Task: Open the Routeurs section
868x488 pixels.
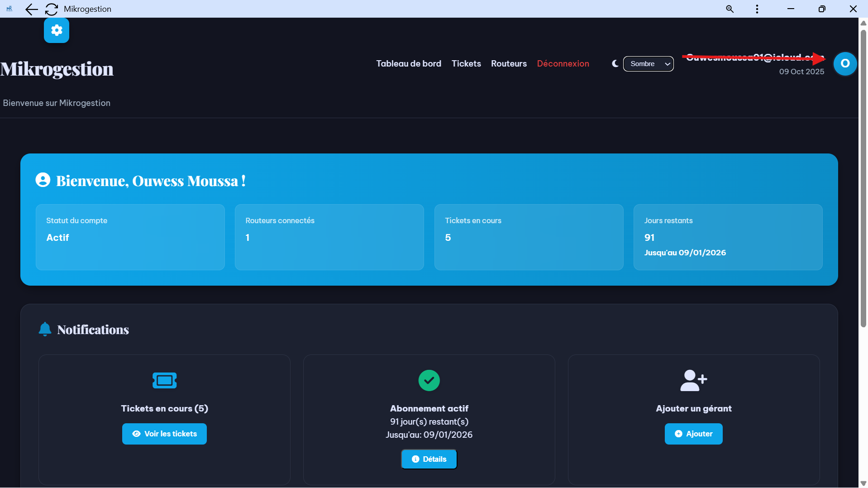Action: click(x=509, y=63)
